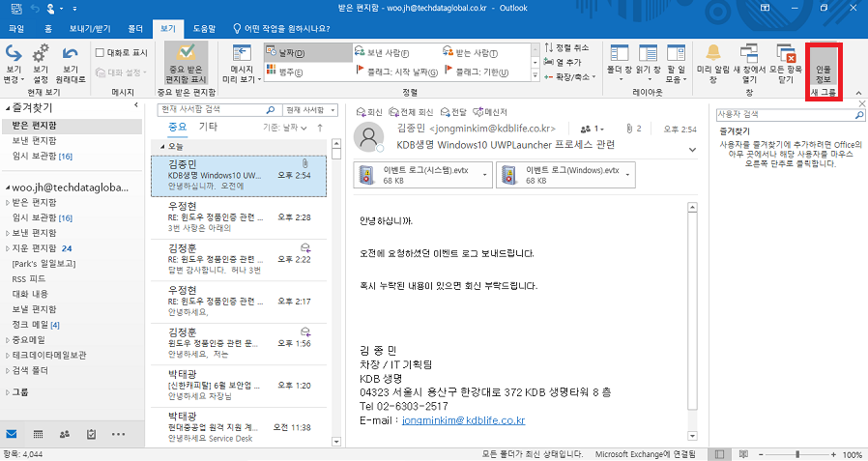Click 전달 (Forward) button
Image resolution: width=868 pixels, height=461 pixels.
click(452, 112)
